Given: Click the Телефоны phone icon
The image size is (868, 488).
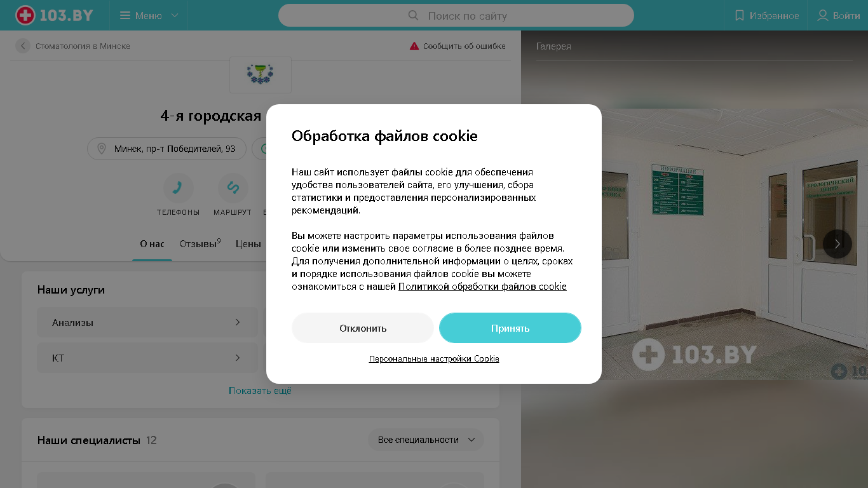Looking at the screenshot, I should pos(178,187).
